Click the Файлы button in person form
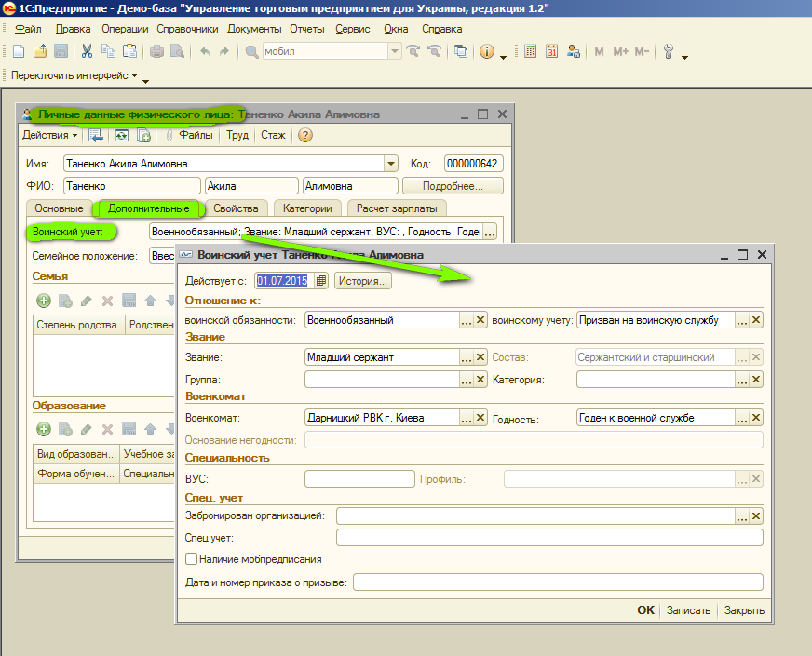The image size is (812, 656). pyautogui.click(x=190, y=135)
